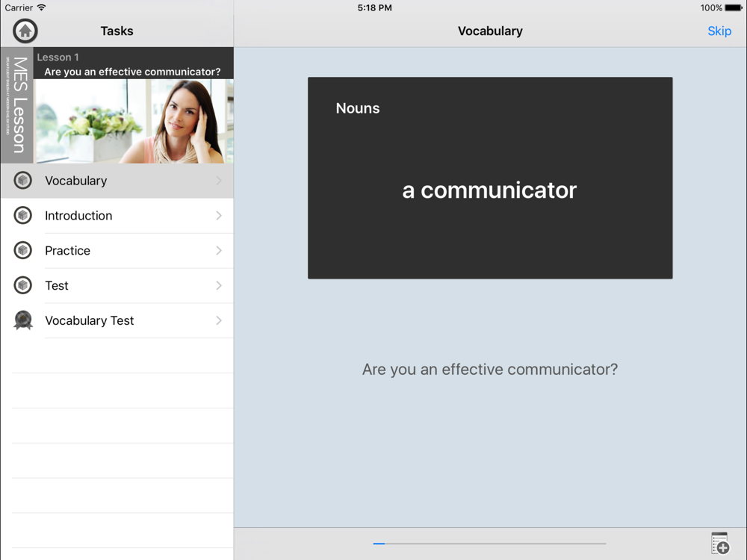The image size is (747, 560).
Task: Expand the Practice row chevron
Action: (219, 250)
